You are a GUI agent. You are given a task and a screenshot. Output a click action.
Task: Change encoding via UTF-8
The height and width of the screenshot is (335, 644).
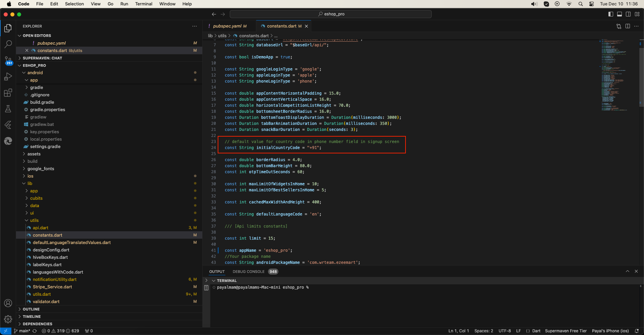click(x=505, y=331)
